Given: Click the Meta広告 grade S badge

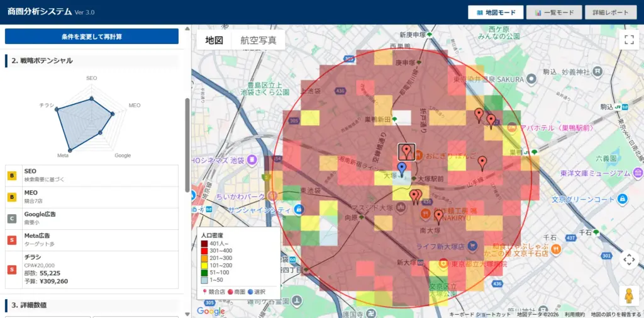Looking at the screenshot, I should click(x=12, y=241).
